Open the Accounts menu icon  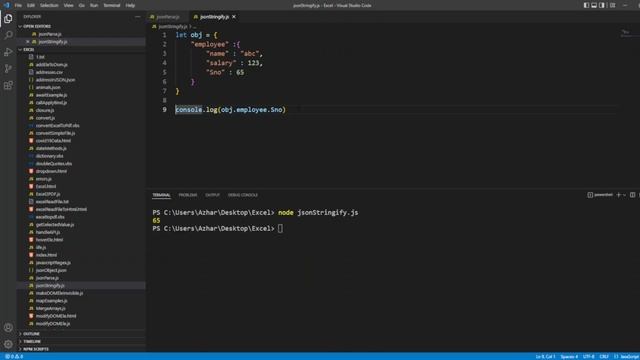8,327
